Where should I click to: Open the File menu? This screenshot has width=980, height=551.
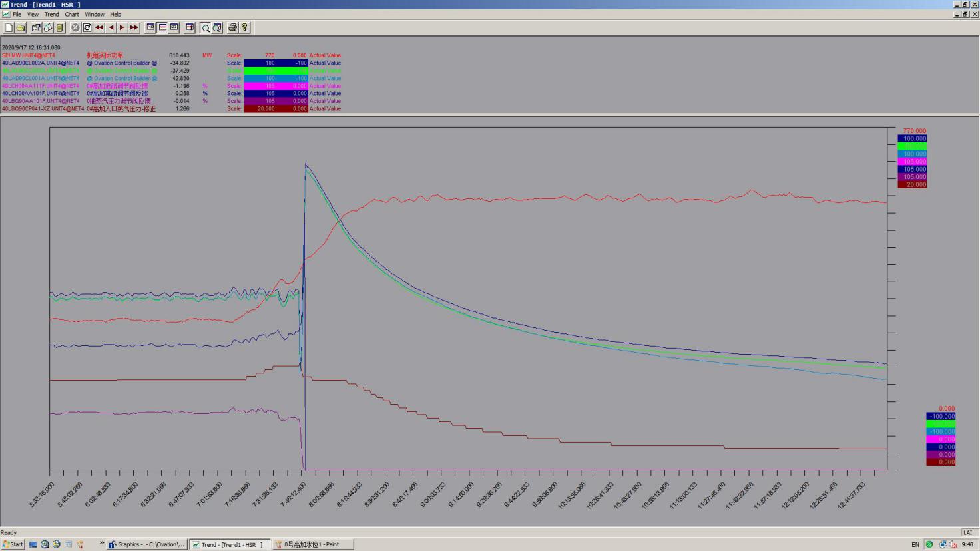[17, 14]
